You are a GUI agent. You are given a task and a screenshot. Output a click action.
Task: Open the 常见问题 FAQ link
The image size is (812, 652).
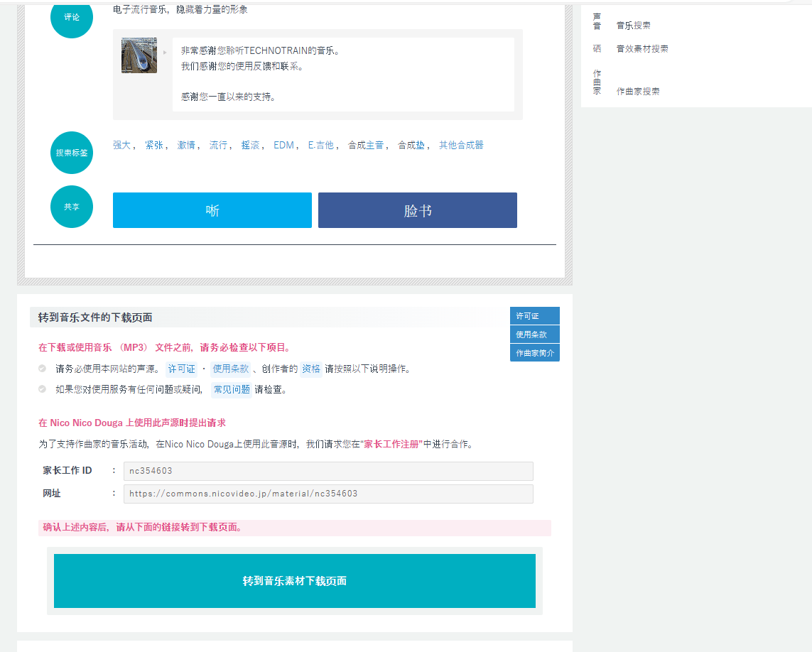232,389
